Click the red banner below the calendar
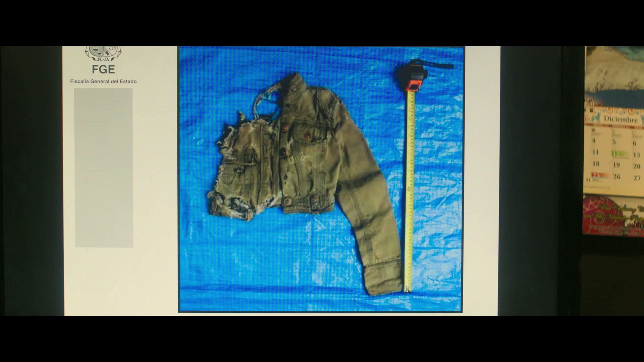644x362 pixels. [613, 216]
